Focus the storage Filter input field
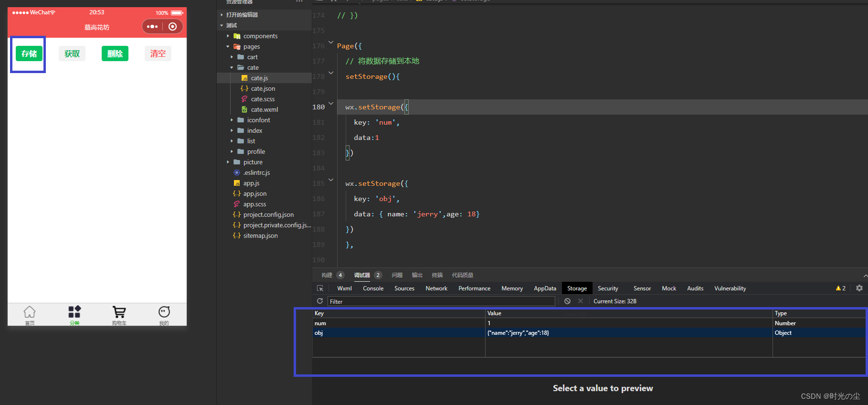 [x=441, y=301]
